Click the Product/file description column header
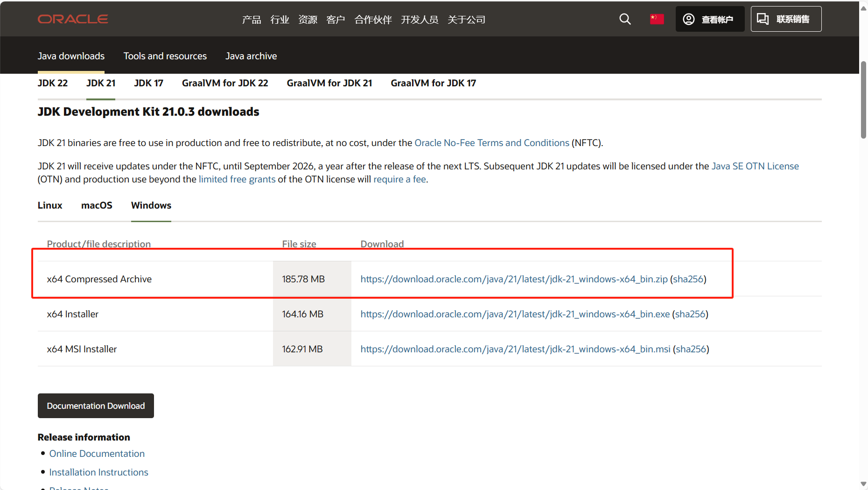The height and width of the screenshot is (490, 868). point(99,244)
